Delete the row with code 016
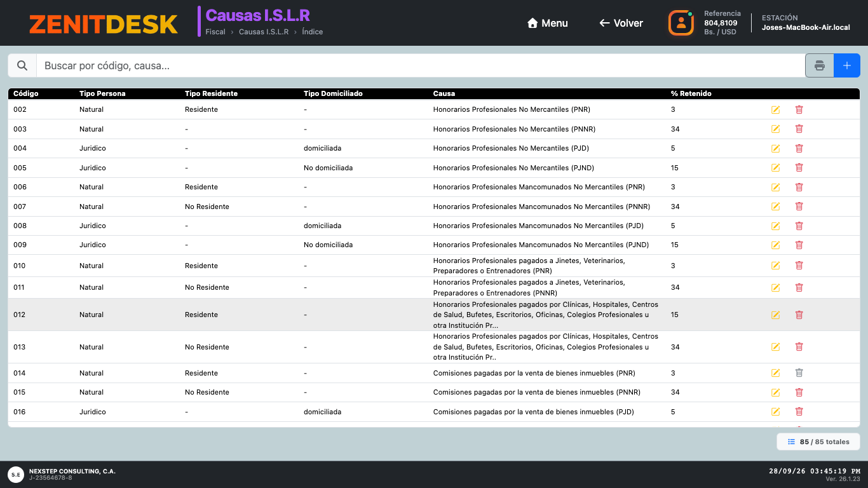Image resolution: width=868 pixels, height=488 pixels. [799, 412]
